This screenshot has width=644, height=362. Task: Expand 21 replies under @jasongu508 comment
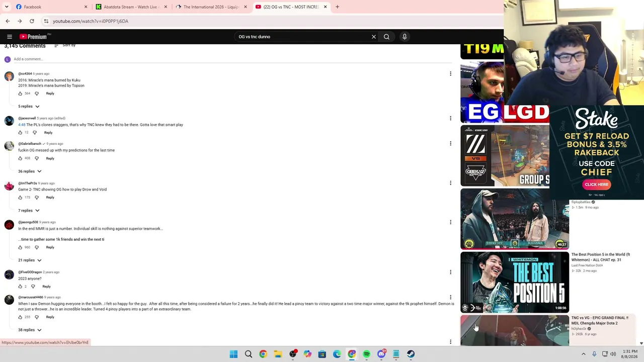point(30,260)
